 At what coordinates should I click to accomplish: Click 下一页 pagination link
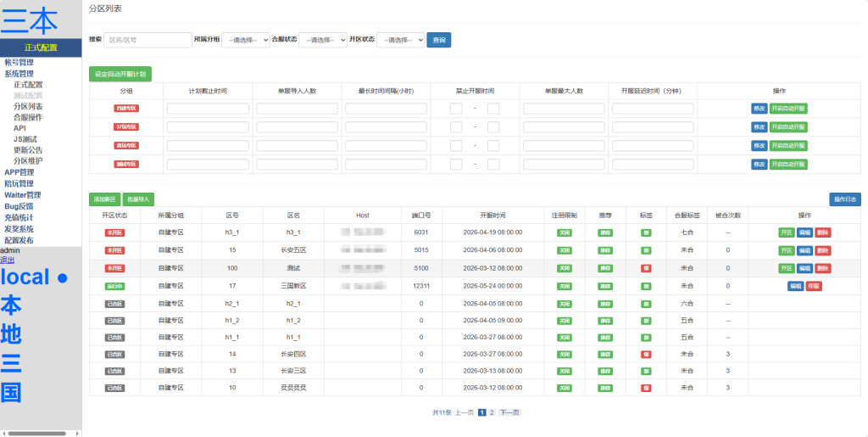(509, 412)
